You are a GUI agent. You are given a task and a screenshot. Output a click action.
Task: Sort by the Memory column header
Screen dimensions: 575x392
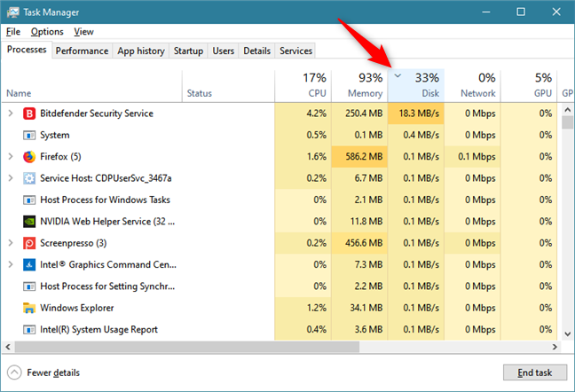click(359, 86)
